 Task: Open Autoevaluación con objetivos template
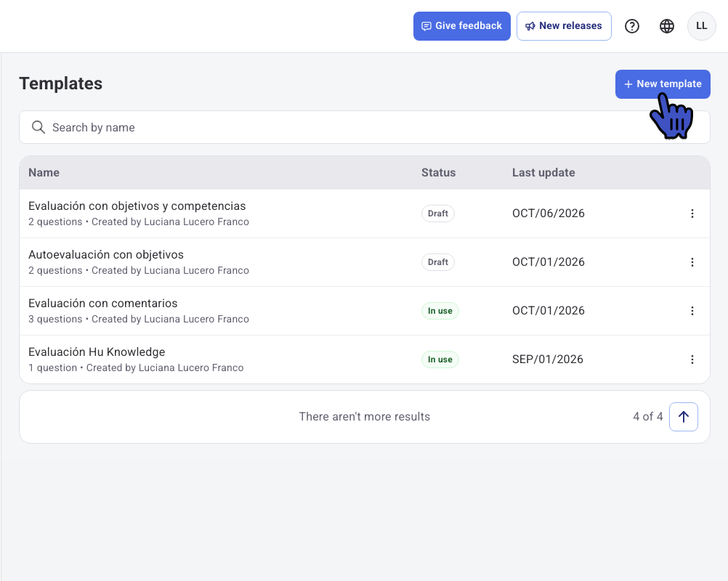click(x=106, y=255)
